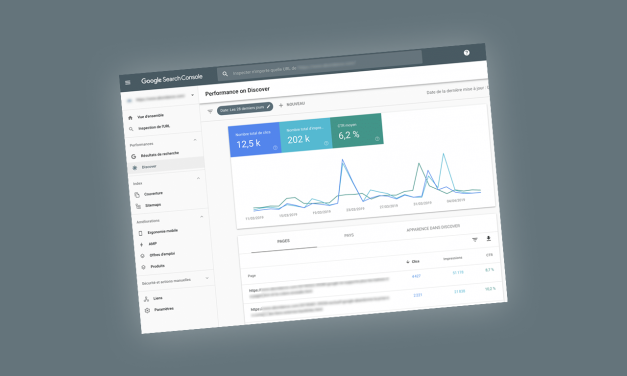Click the Inspection de l'URL magnifier icon

pyautogui.click(x=131, y=129)
